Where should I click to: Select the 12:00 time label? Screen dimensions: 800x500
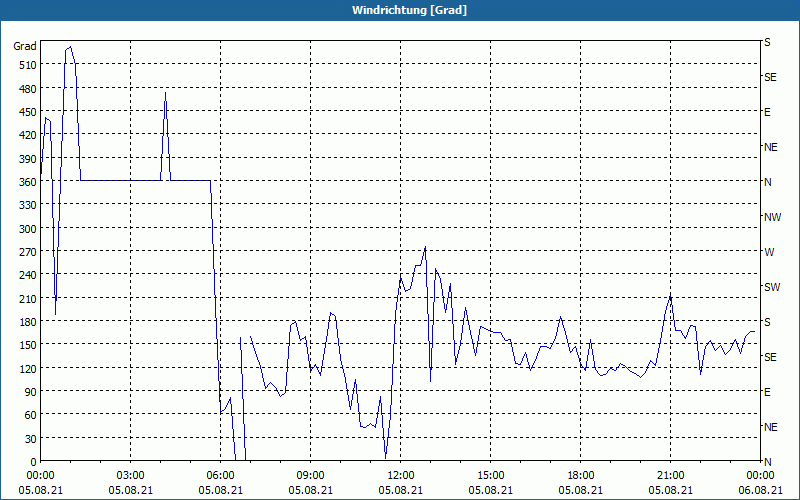tap(401, 476)
